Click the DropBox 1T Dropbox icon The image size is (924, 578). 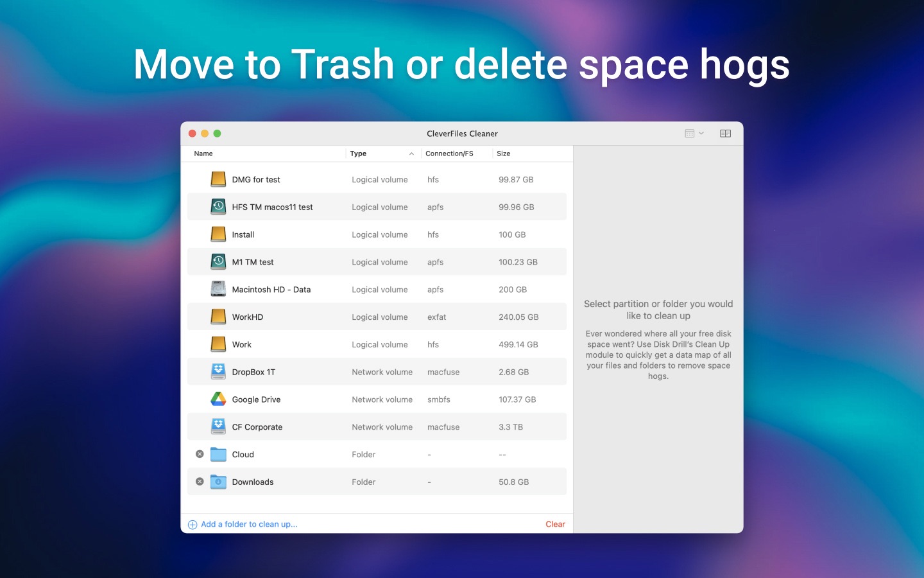click(x=218, y=372)
